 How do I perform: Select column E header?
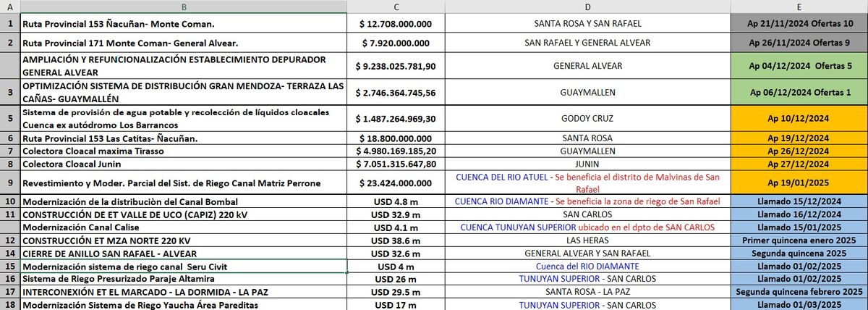pos(799,7)
